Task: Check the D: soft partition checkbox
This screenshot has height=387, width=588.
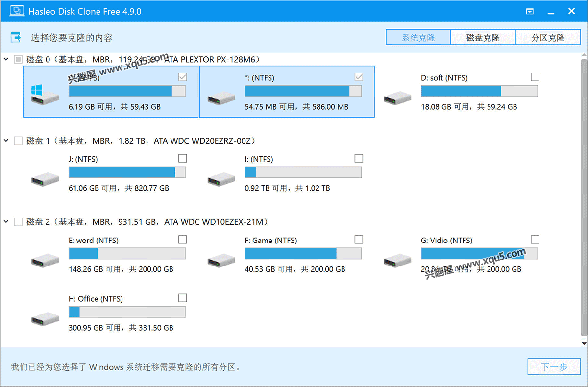Action: click(535, 77)
